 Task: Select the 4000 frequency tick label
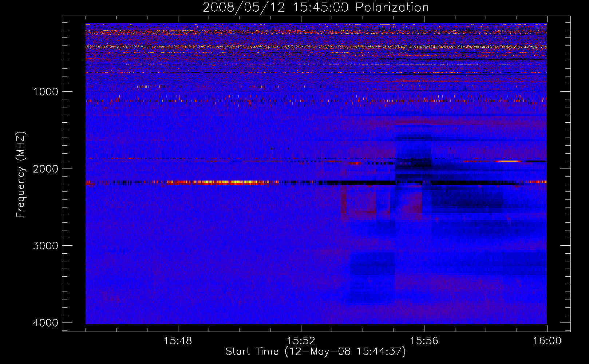pos(46,323)
